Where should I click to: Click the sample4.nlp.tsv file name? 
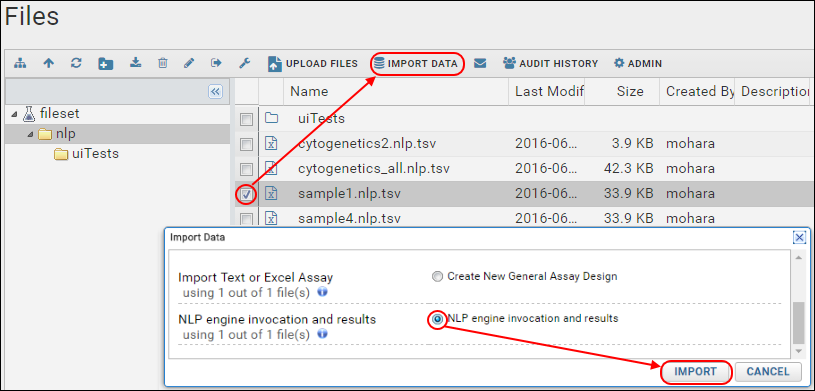349,218
